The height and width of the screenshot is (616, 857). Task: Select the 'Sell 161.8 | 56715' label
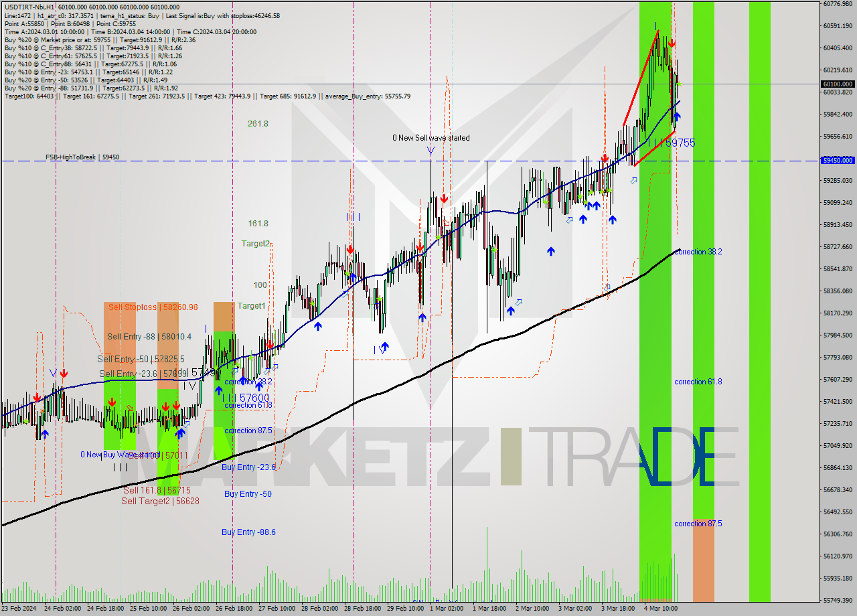(157, 490)
